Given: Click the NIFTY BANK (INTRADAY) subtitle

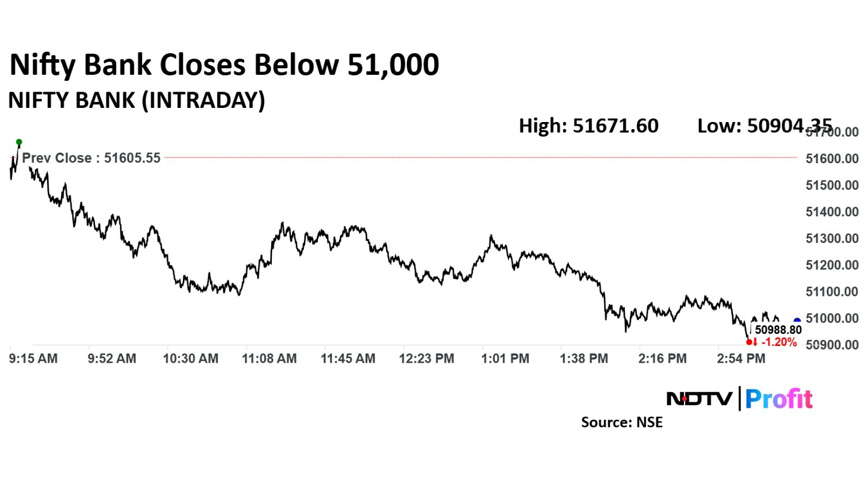Looking at the screenshot, I should click(137, 100).
